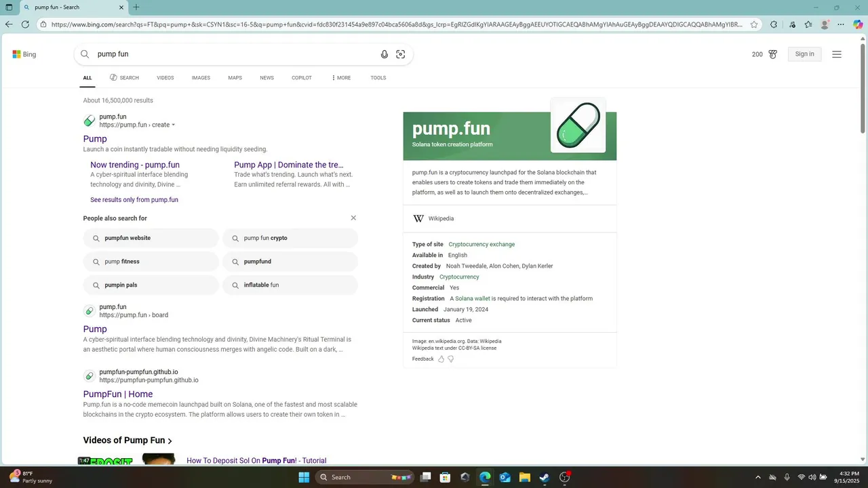The height and width of the screenshot is (488, 868).
Task: Switch to the MAPS tab
Action: click(235, 78)
